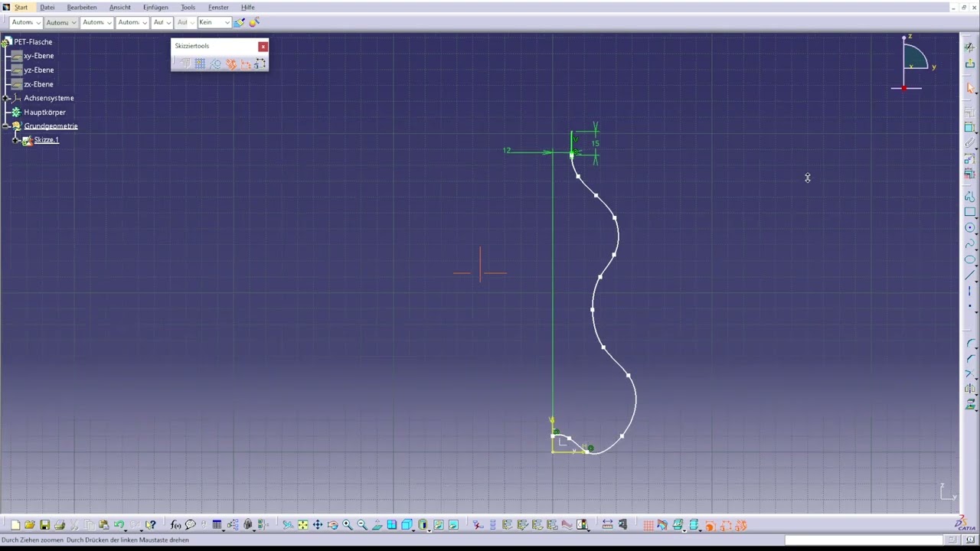Viewport: 980px width, 551px height.
Task: Select the Circle sketch tool
Action: point(969,228)
